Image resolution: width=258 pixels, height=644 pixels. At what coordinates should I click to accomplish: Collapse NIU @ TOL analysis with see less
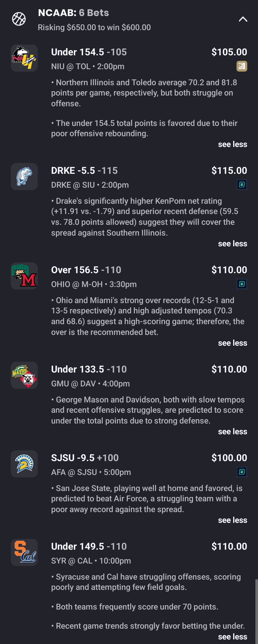click(x=232, y=144)
